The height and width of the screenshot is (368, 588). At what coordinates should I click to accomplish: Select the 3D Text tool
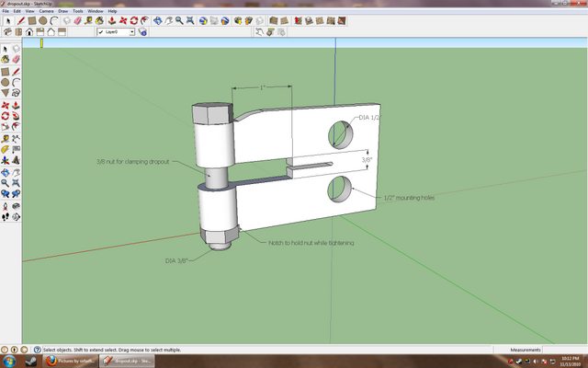pos(16,160)
